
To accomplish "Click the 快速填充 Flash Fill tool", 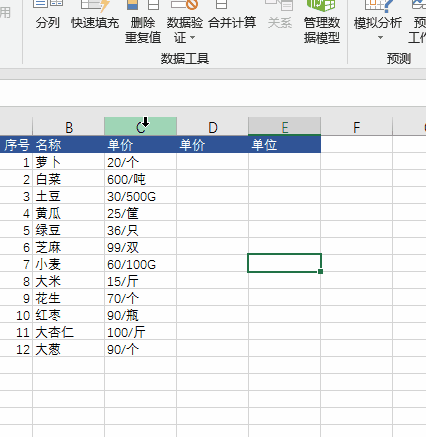I will point(95,15).
